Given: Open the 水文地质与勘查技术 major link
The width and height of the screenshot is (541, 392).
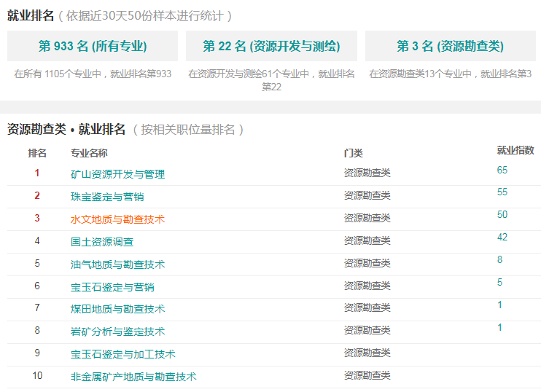Looking at the screenshot, I should pyautogui.click(x=117, y=219).
